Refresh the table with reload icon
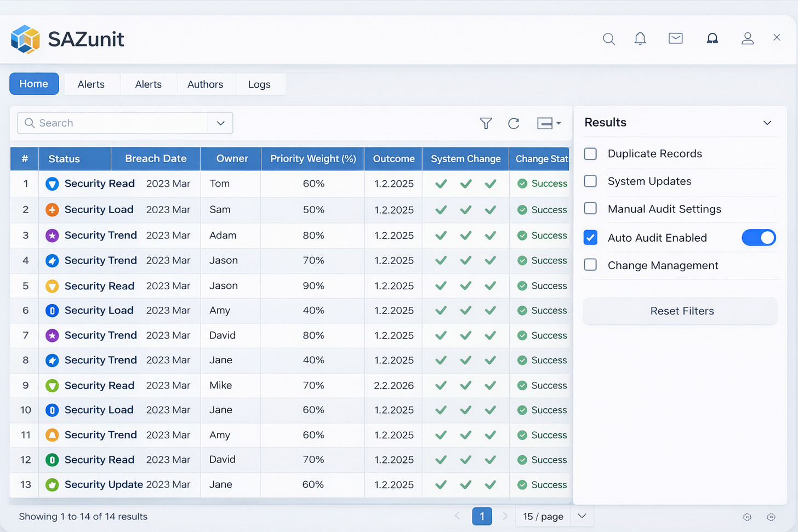This screenshot has width=798, height=532. [514, 123]
